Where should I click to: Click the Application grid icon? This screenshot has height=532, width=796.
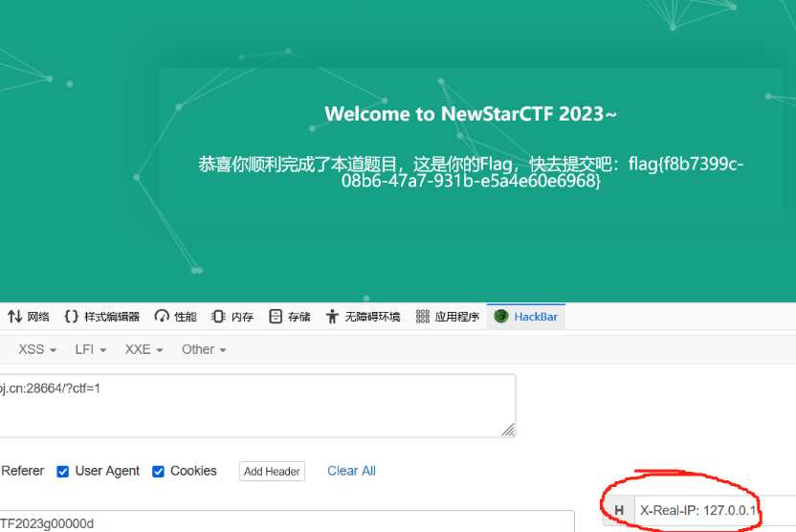[x=422, y=317]
